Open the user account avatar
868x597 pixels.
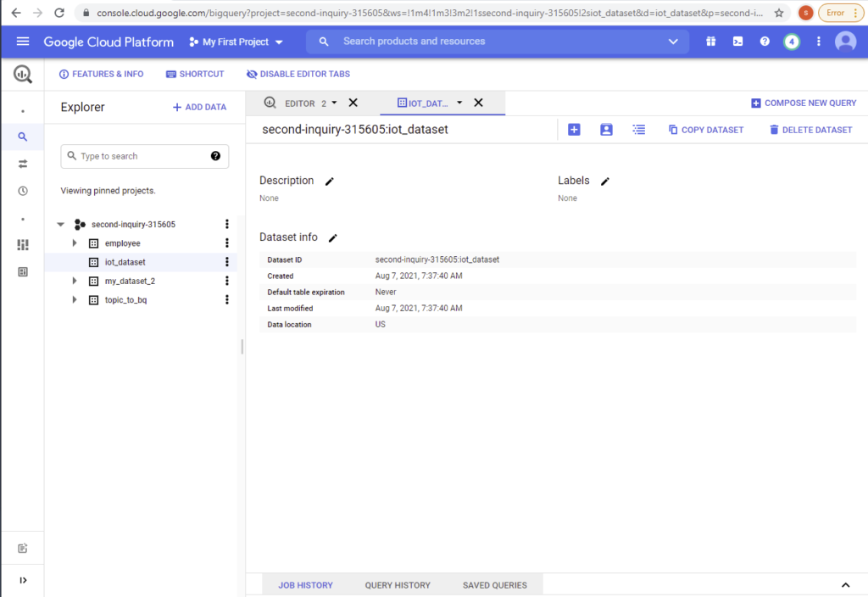(x=845, y=42)
